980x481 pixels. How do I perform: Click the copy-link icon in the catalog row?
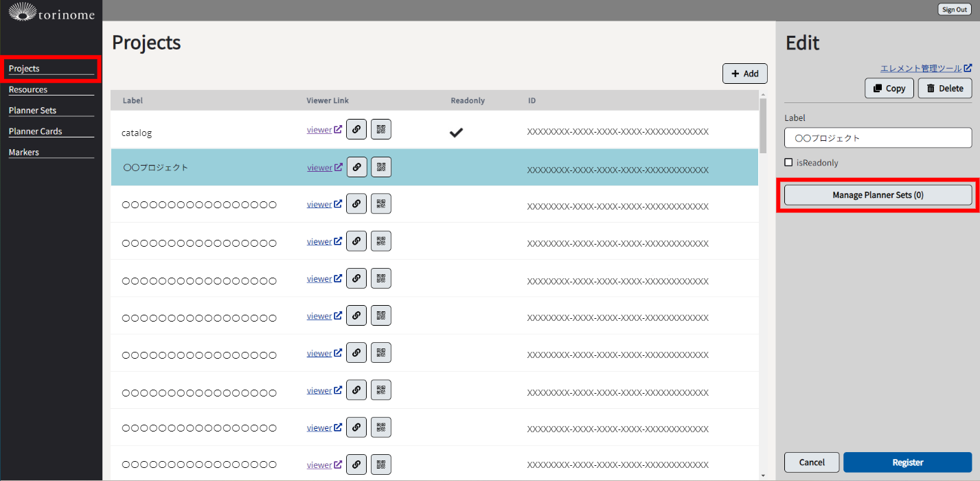pos(356,129)
